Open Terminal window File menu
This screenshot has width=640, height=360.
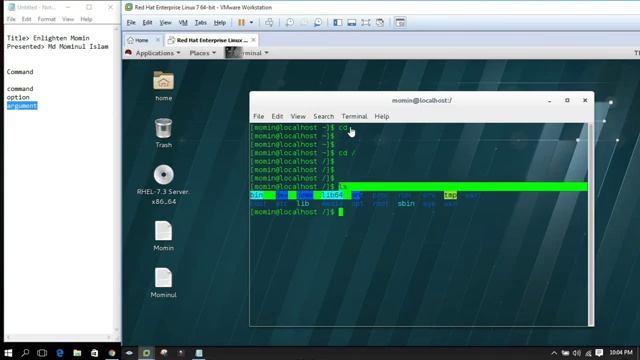click(258, 116)
